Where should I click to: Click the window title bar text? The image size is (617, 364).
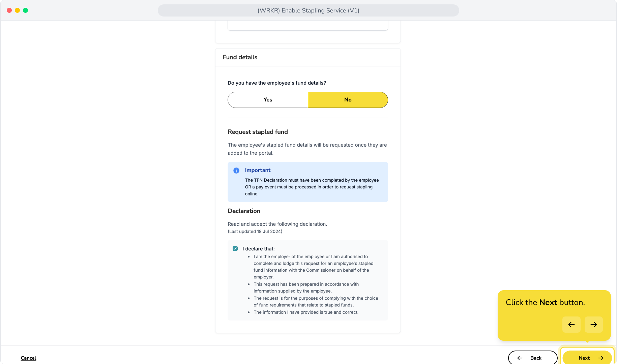coord(308,10)
